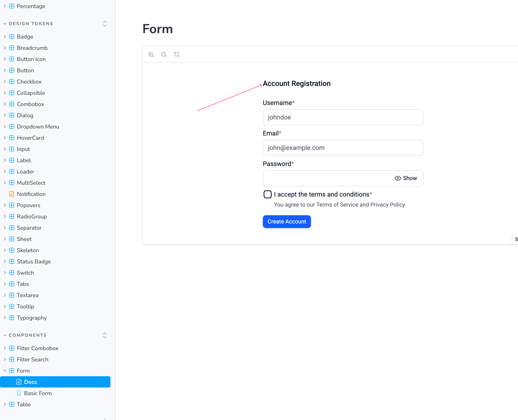Click the zoom in magnifier icon

[151, 54]
